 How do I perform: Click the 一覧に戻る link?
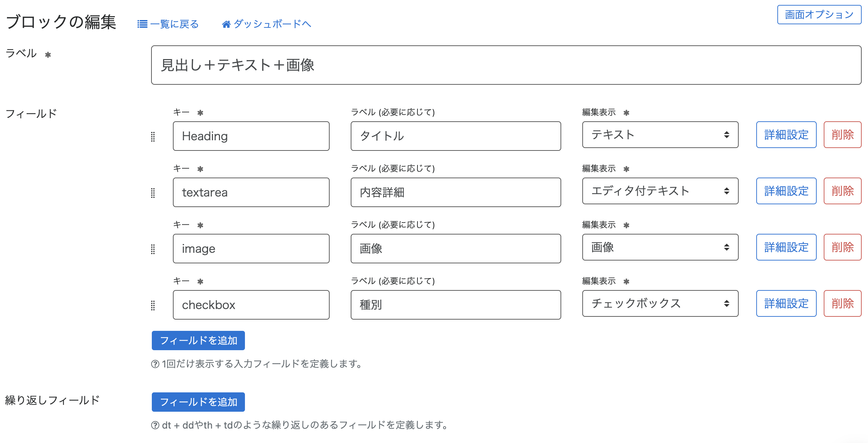(174, 24)
